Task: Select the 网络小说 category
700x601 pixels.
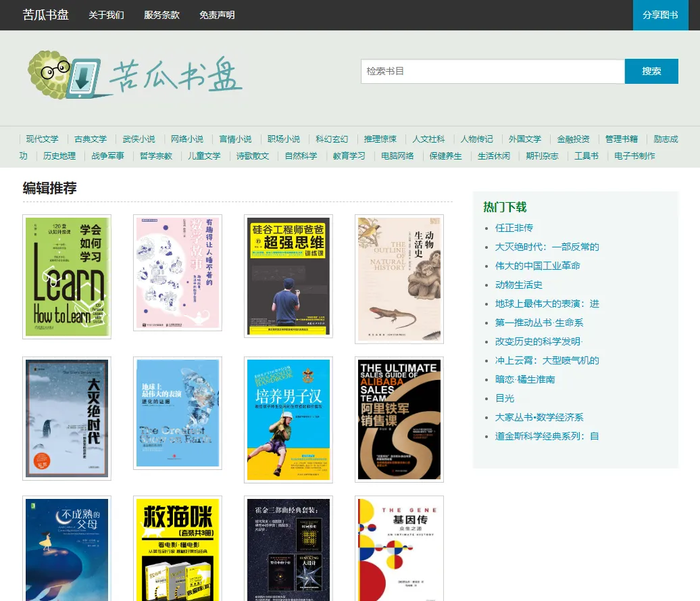Action: click(187, 139)
